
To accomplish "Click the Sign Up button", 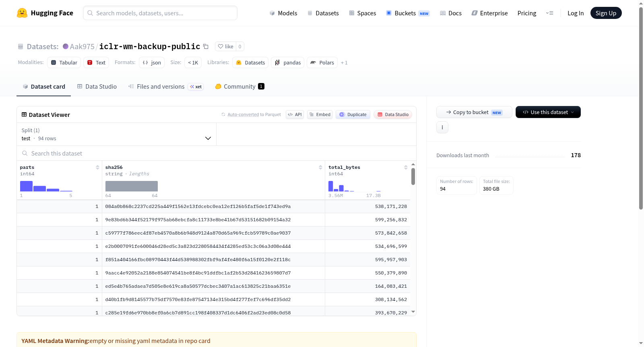I will coord(606,13).
